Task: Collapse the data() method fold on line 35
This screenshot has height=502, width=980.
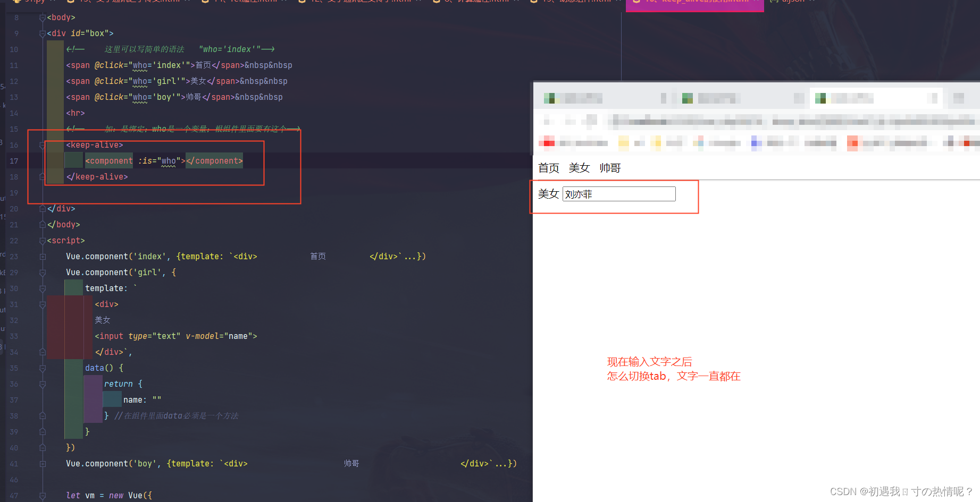Action: [43, 368]
